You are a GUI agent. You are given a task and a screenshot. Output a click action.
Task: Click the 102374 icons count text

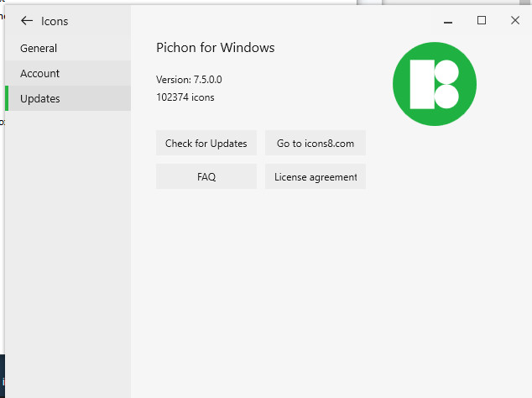pyautogui.click(x=185, y=97)
